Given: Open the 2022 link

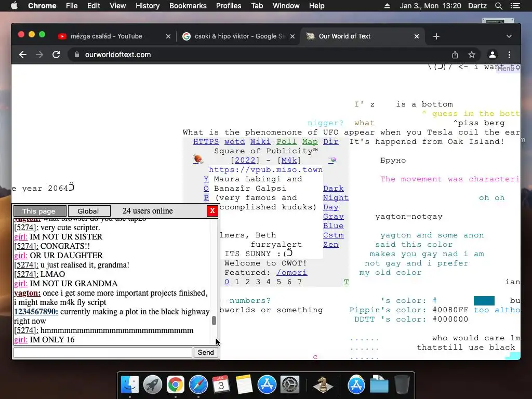Looking at the screenshot, I should (x=245, y=160).
